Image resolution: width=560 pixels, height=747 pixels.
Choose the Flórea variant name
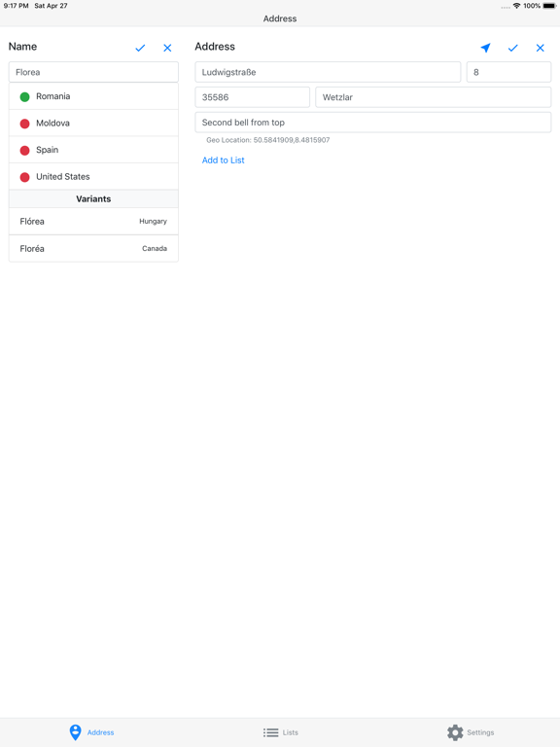click(32, 221)
